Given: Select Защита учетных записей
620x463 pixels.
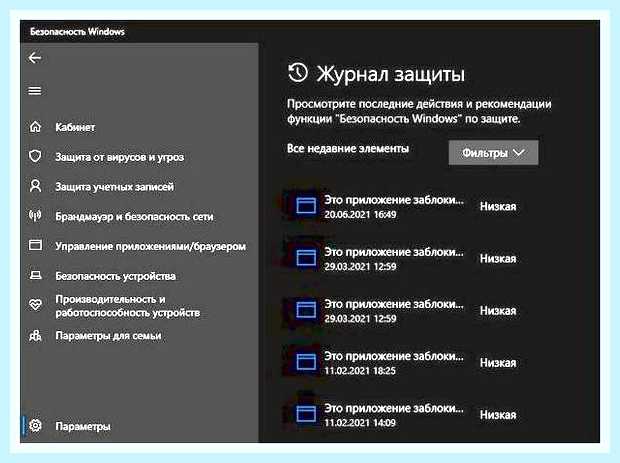Looking at the screenshot, I should [115, 187].
